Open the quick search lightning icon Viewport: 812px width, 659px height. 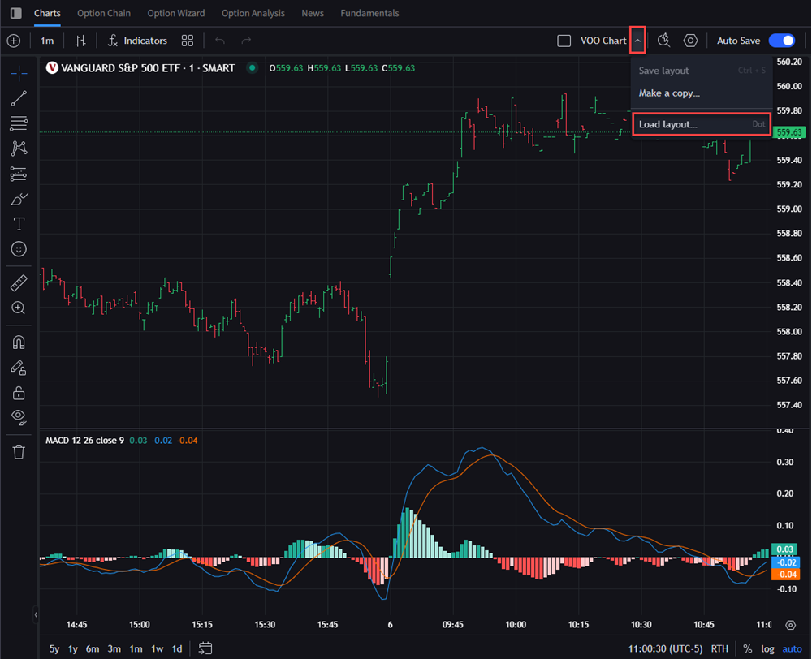coord(664,41)
